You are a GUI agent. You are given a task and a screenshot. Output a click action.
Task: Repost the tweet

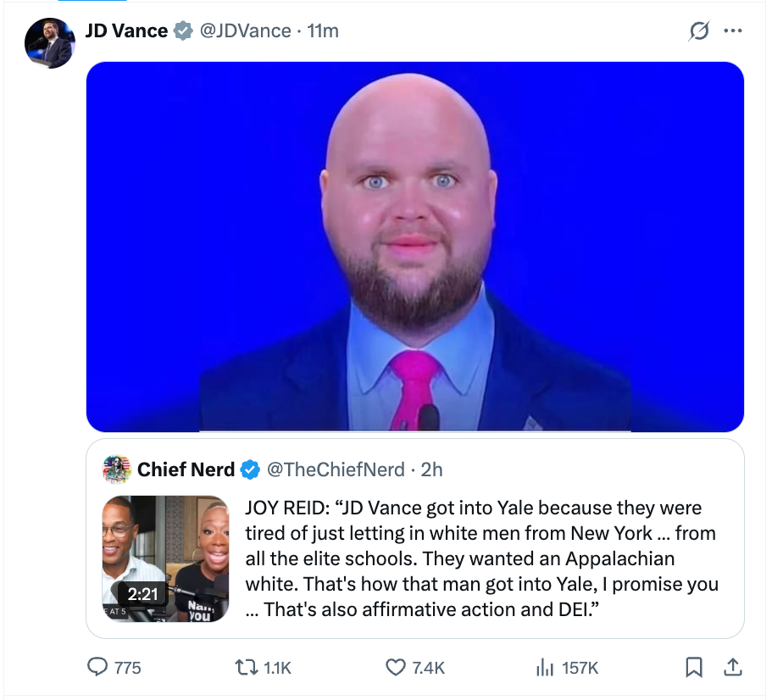coord(246,668)
